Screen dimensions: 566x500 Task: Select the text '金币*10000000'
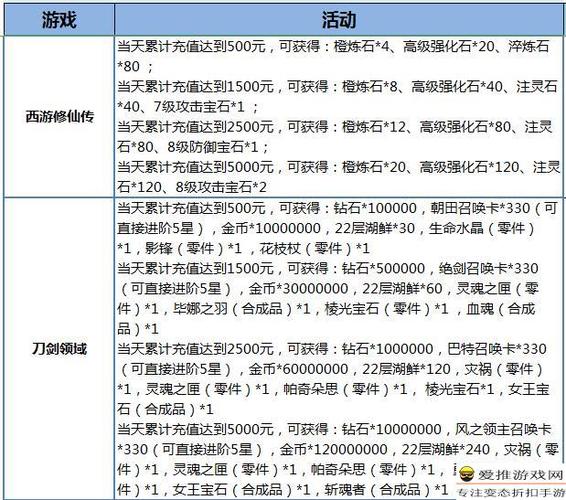271,228
